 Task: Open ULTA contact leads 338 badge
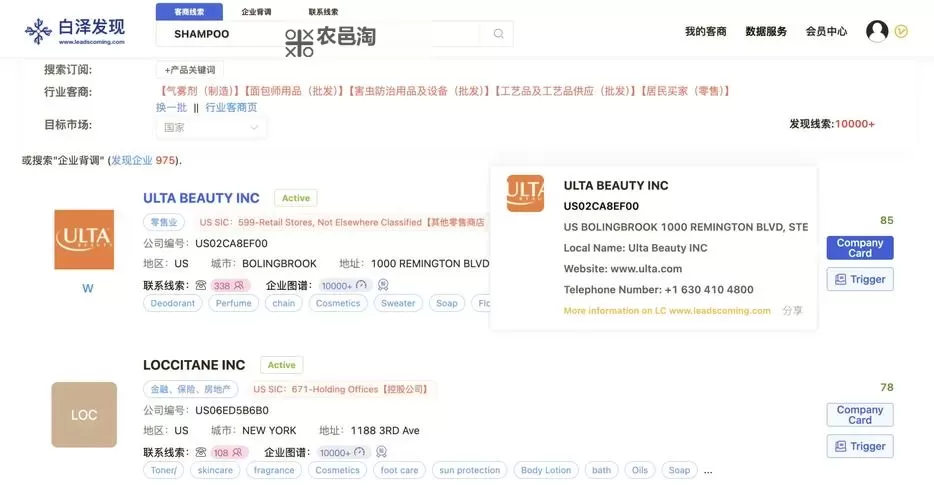pos(229,285)
